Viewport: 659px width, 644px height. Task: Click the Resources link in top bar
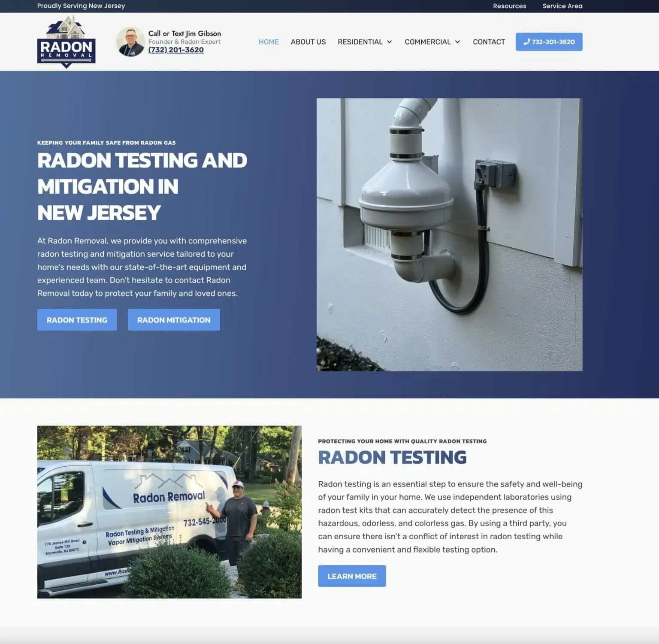pos(509,6)
